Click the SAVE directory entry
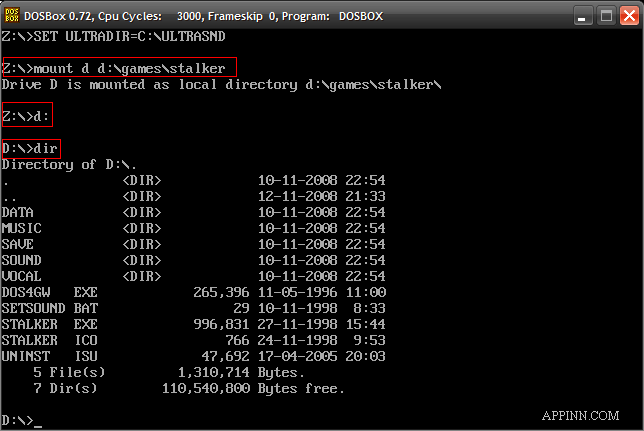 click(18, 244)
